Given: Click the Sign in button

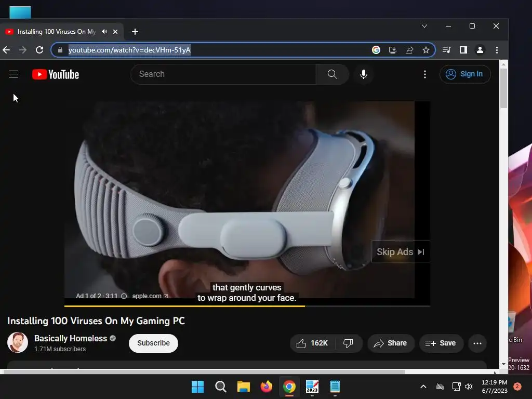Looking at the screenshot, I should pyautogui.click(x=465, y=74).
